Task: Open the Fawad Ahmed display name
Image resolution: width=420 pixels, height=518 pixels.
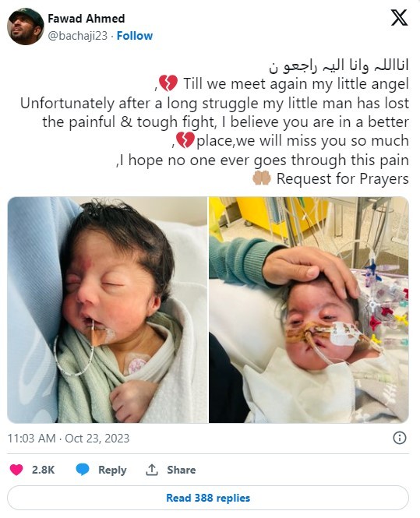Action: [x=86, y=19]
